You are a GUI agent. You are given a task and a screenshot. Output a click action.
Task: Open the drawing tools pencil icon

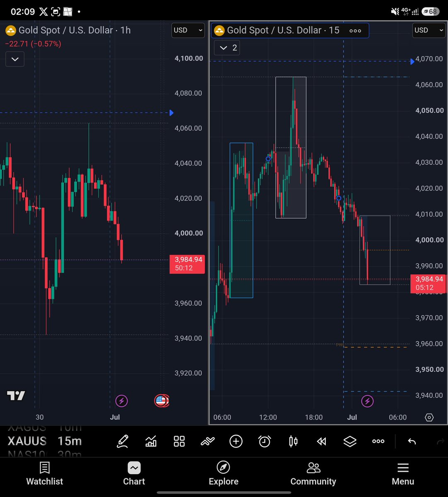coord(122,442)
